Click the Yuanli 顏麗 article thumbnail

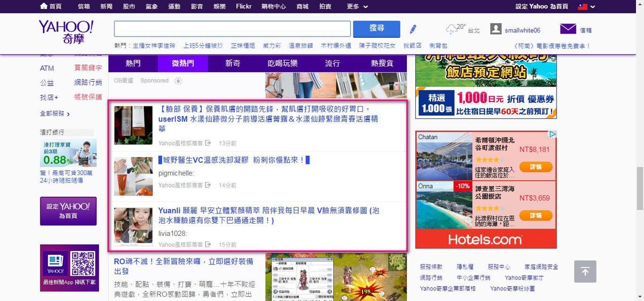point(134,226)
